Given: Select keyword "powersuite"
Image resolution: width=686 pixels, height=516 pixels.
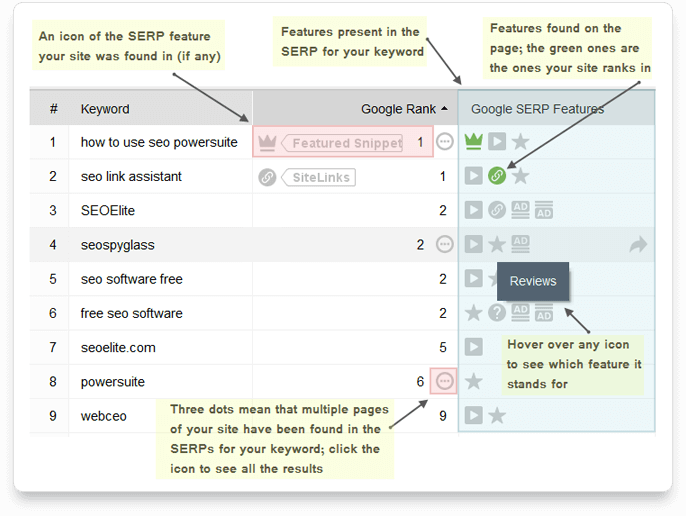Looking at the screenshot, I should (x=113, y=382).
